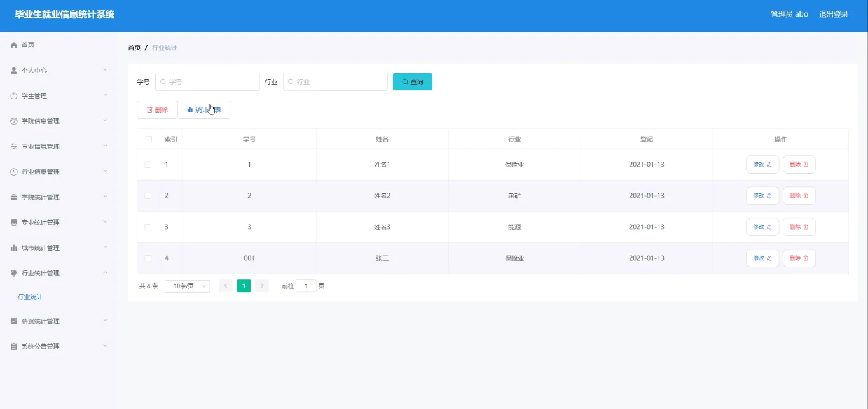Click the power icon beside 学生管理
The height and width of the screenshot is (409, 868).
pos(14,96)
